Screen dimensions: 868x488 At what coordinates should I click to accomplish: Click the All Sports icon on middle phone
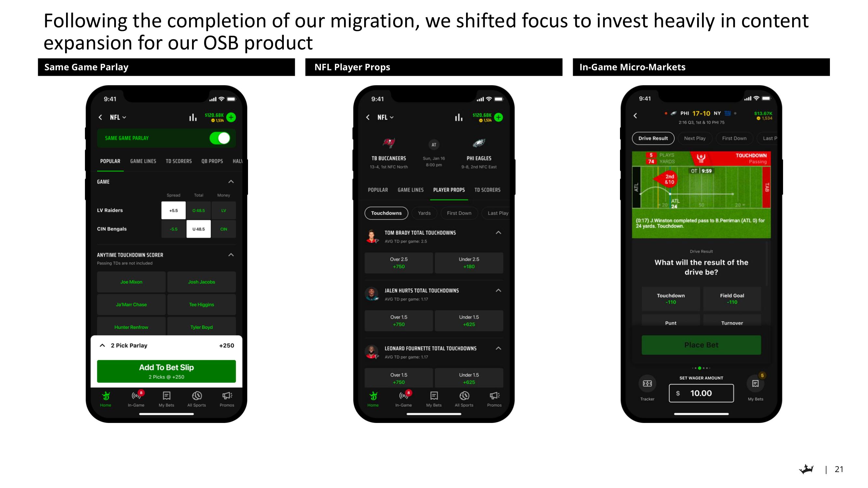click(464, 398)
